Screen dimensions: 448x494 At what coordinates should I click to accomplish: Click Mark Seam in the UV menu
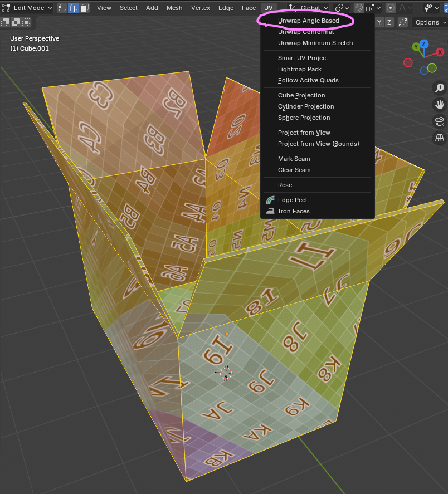pyautogui.click(x=294, y=159)
